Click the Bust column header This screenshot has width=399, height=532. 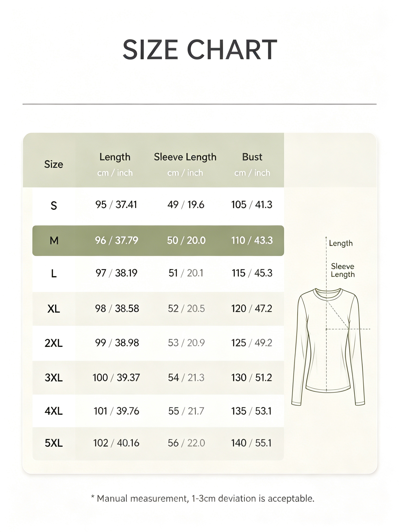tap(252, 157)
